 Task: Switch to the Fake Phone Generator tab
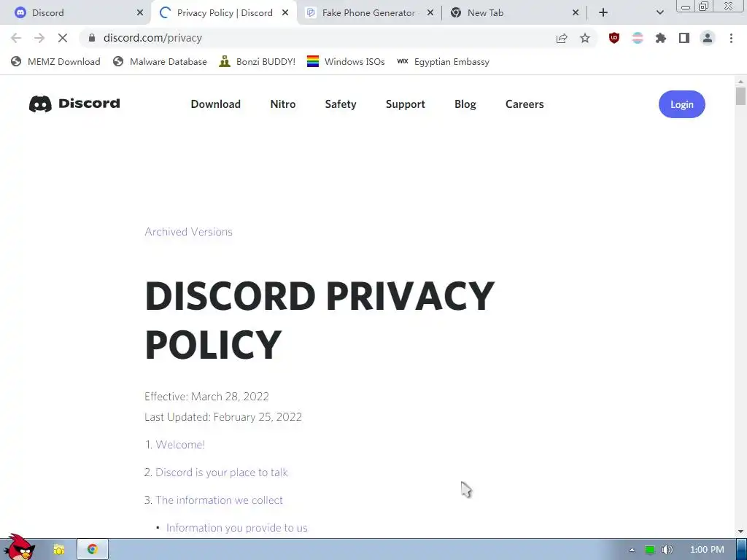[369, 13]
